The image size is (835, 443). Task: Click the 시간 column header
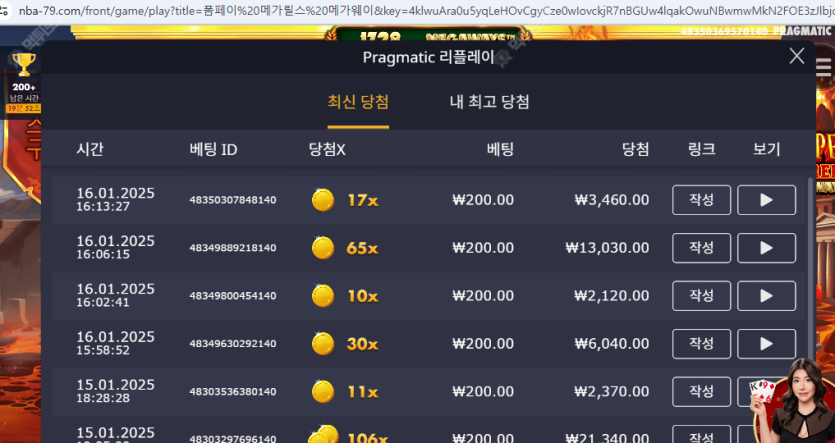(89, 150)
